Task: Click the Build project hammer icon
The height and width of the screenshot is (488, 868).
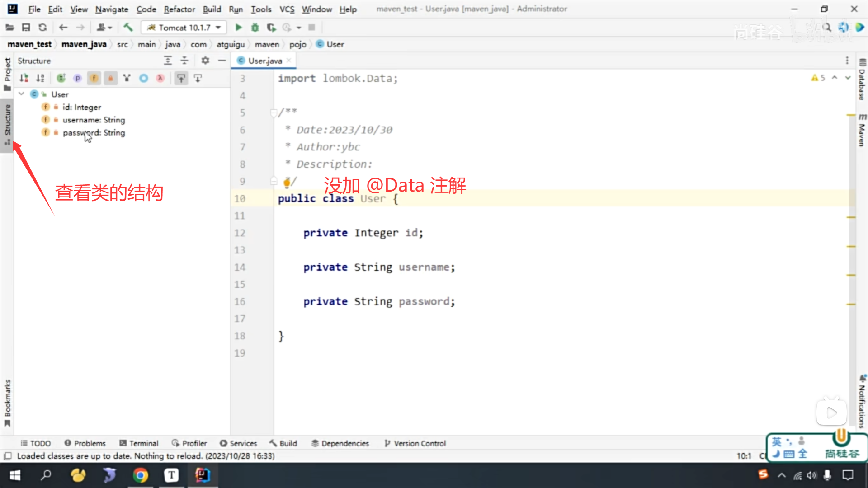Action: pyautogui.click(x=128, y=28)
